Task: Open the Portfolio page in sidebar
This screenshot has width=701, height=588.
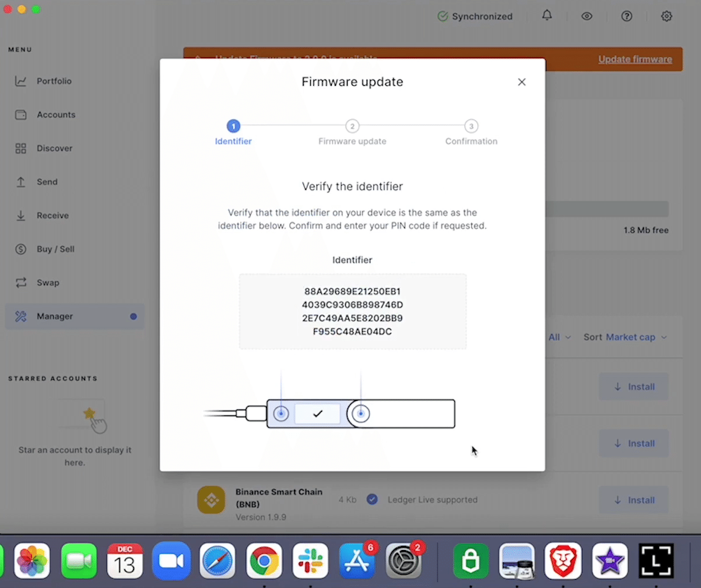Action: [x=54, y=81]
